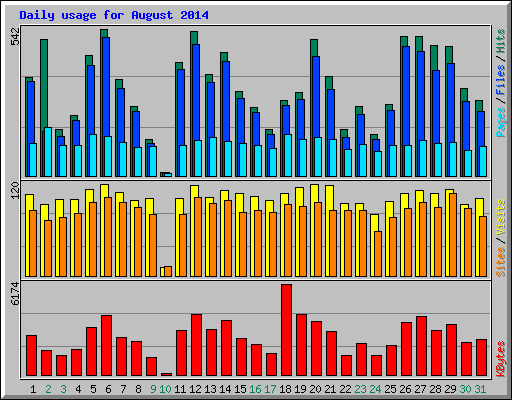Click the orange Sites bar for day 29
This screenshot has width=512, height=400.
click(x=453, y=235)
